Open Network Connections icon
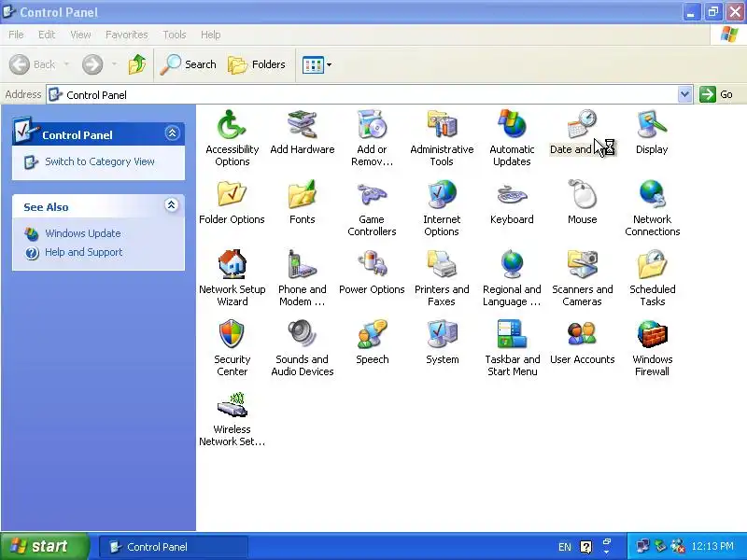The width and height of the screenshot is (747, 560). click(652, 207)
